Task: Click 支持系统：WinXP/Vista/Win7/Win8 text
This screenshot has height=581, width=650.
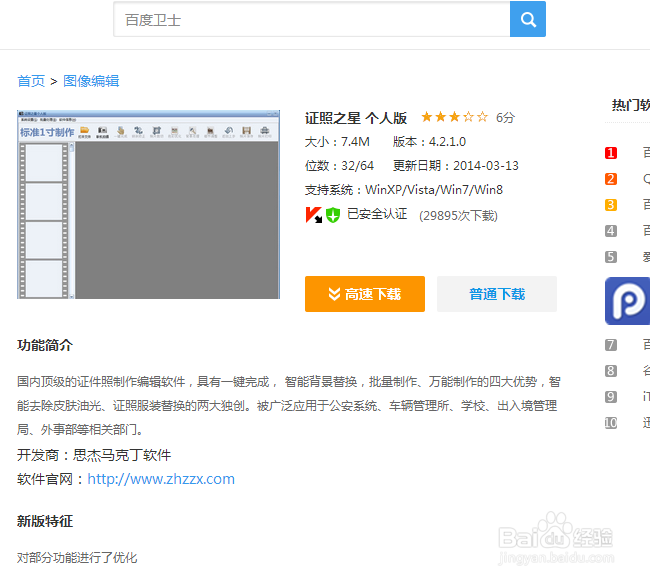Action: [404, 190]
